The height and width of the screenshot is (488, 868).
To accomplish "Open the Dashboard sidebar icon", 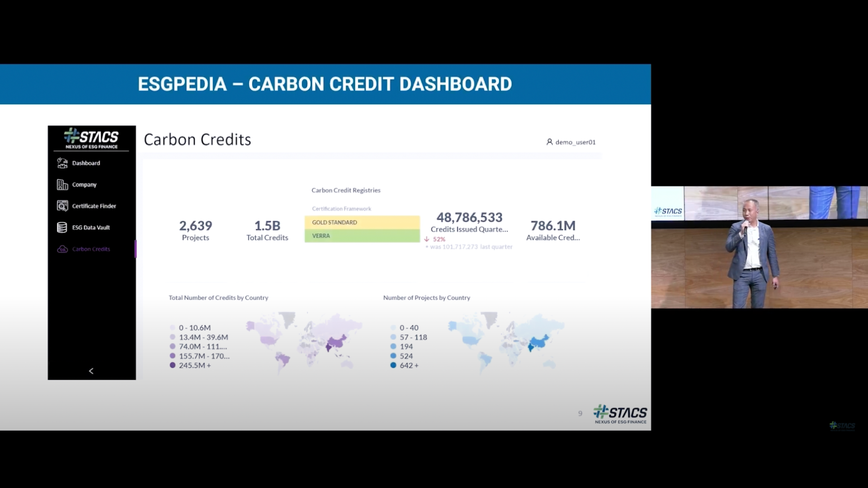I will pyautogui.click(x=62, y=163).
